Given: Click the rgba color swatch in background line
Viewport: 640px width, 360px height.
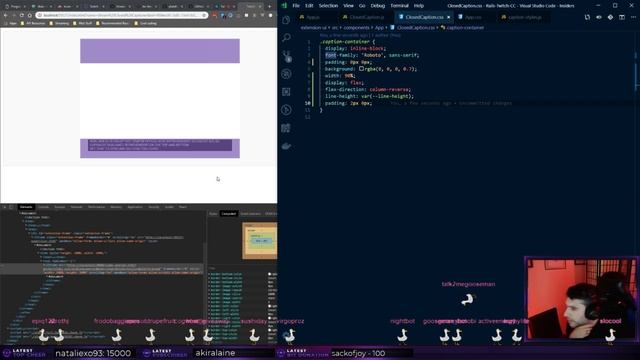Looking at the screenshot, I should coord(361,69).
